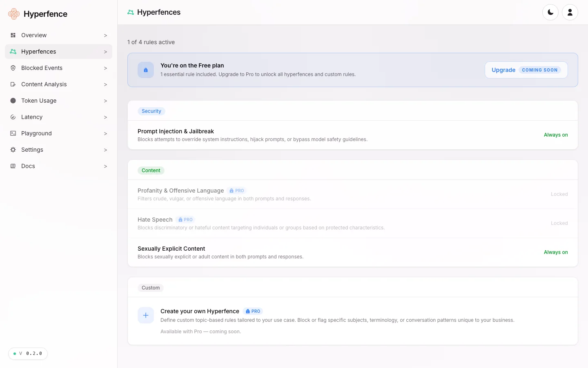Click the Hyperfences page header title
The height and width of the screenshot is (368, 588).
[159, 12]
